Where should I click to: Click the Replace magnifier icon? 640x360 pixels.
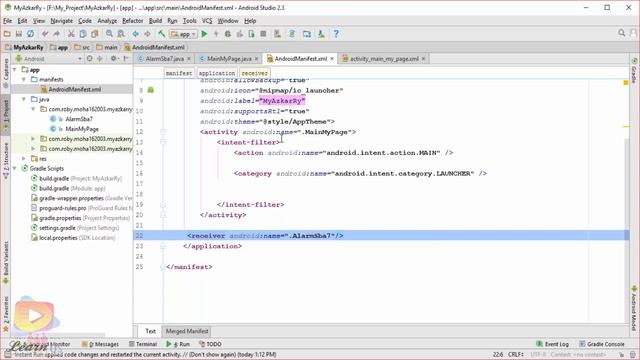tap(121, 34)
